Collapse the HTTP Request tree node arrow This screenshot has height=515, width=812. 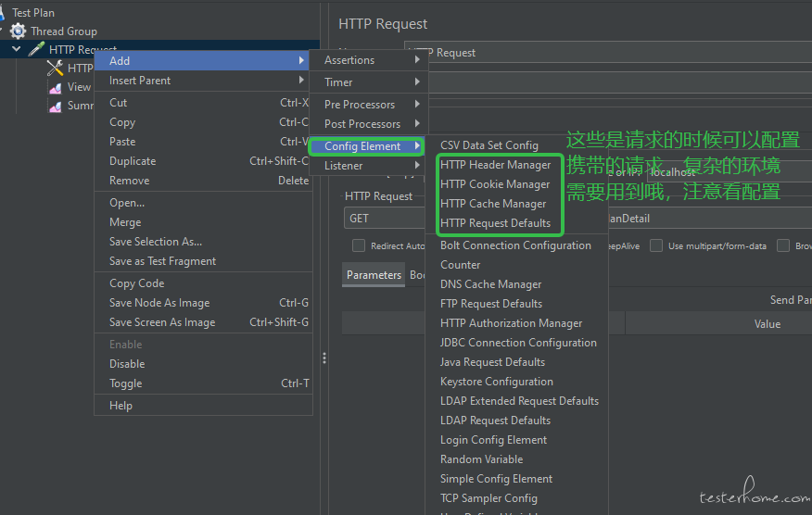click(17, 50)
